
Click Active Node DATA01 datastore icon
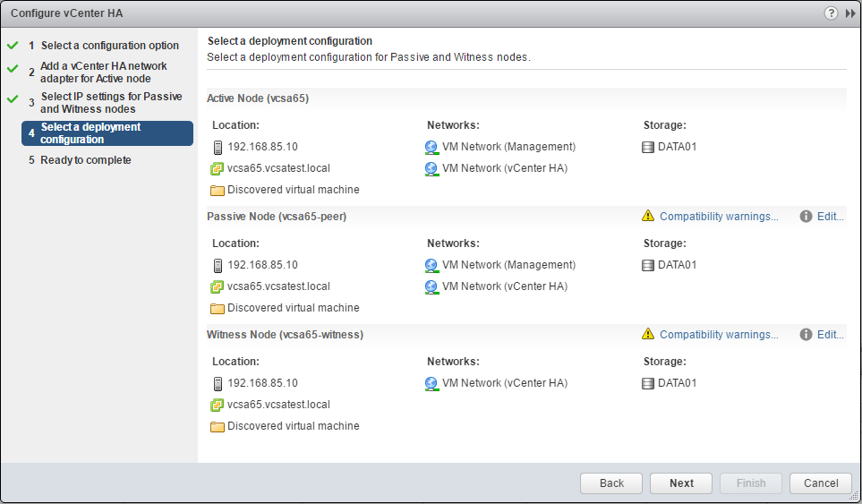(x=648, y=147)
